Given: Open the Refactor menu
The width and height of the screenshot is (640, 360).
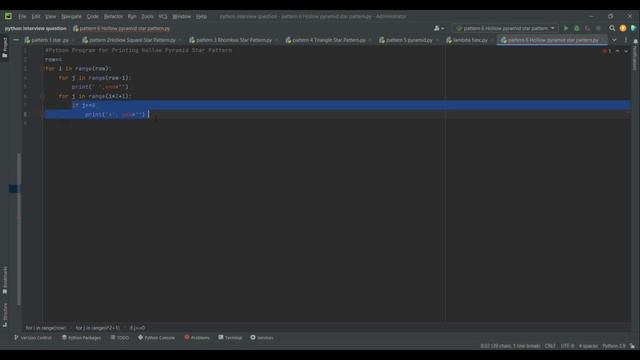Looking at the screenshot, I should click(113, 16).
